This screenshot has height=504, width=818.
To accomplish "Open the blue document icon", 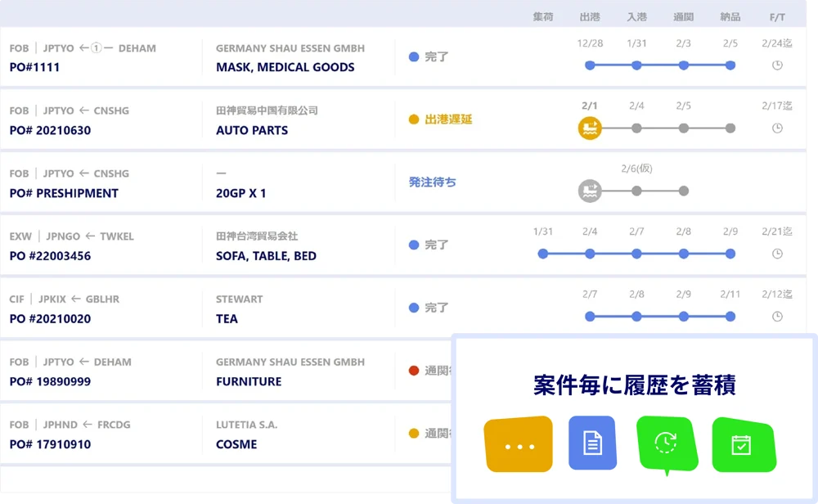I will pos(592,443).
